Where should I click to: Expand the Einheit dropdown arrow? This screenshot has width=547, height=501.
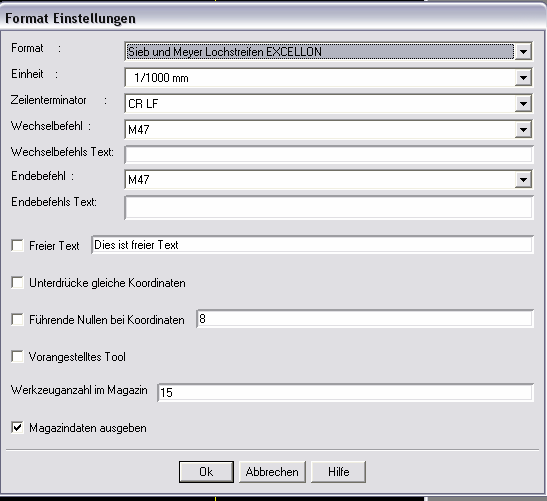523,78
